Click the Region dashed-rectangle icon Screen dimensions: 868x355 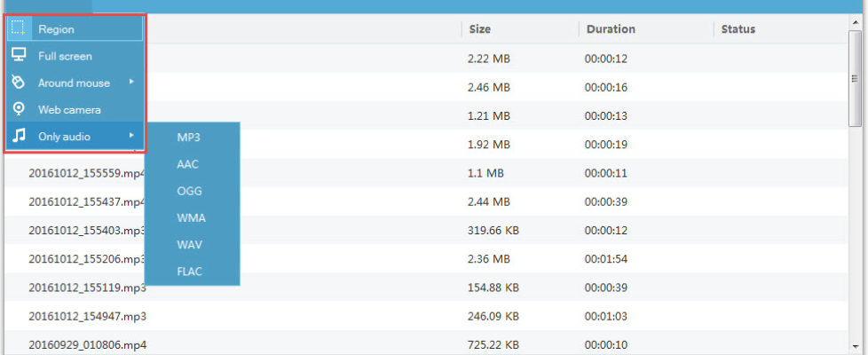tap(18, 28)
